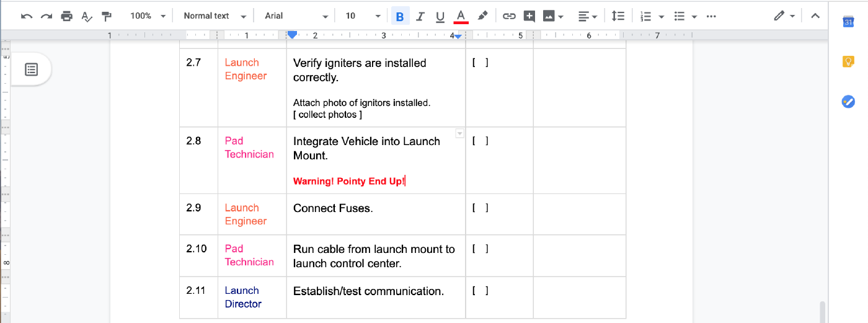
Task: Open the Normal text style dropdown
Action: (215, 16)
